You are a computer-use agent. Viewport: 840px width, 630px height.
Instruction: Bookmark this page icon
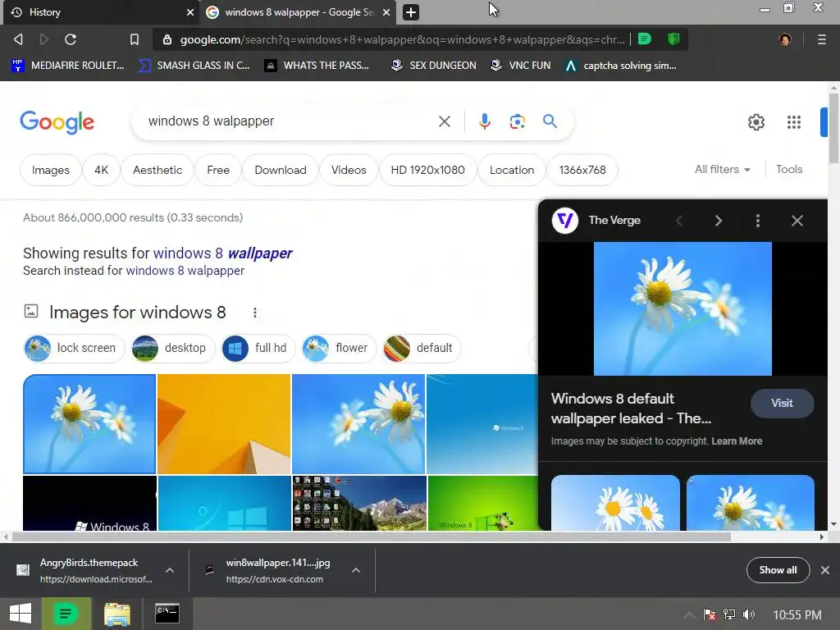pos(135,39)
